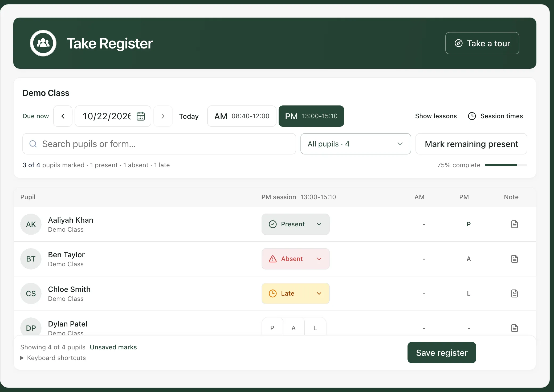554x392 pixels.
Task: Go to the previous day arrow
Action: click(x=63, y=116)
